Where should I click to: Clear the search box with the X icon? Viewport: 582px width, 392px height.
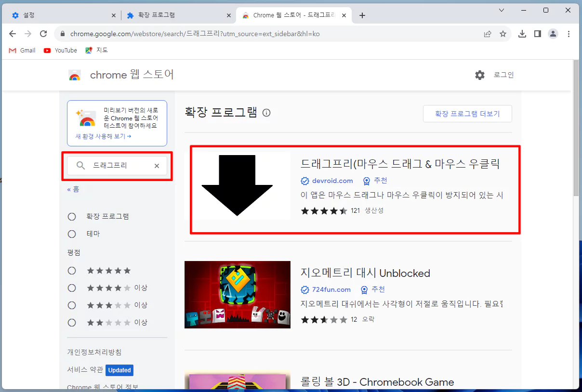point(157,166)
